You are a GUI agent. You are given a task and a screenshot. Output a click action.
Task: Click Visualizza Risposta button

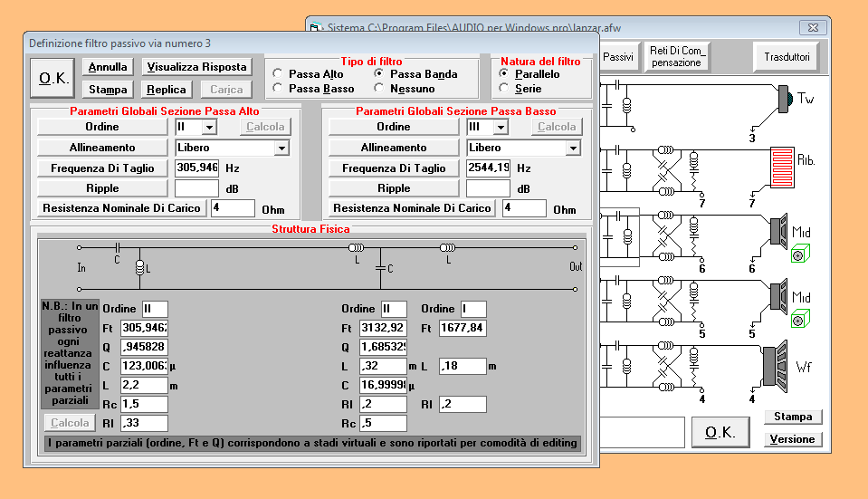[196, 67]
